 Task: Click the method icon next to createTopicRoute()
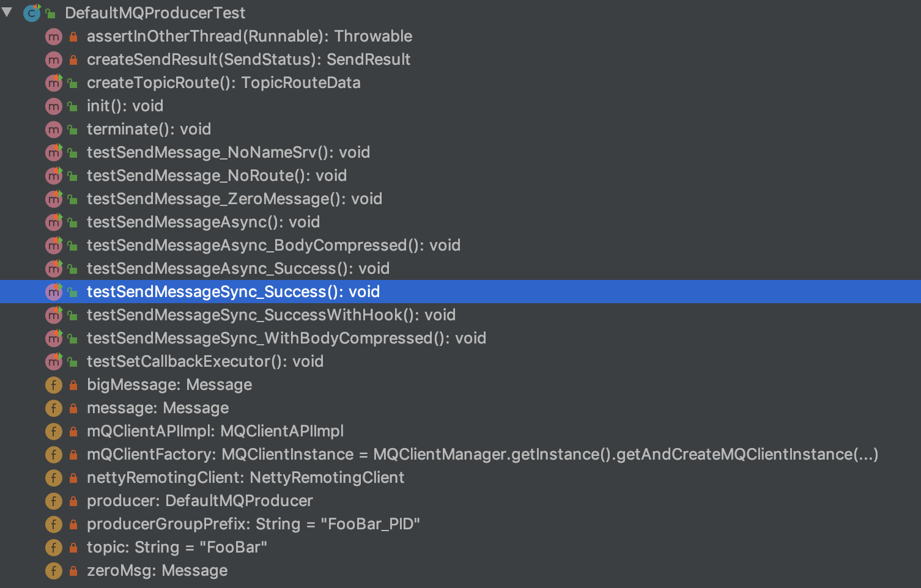(x=54, y=83)
